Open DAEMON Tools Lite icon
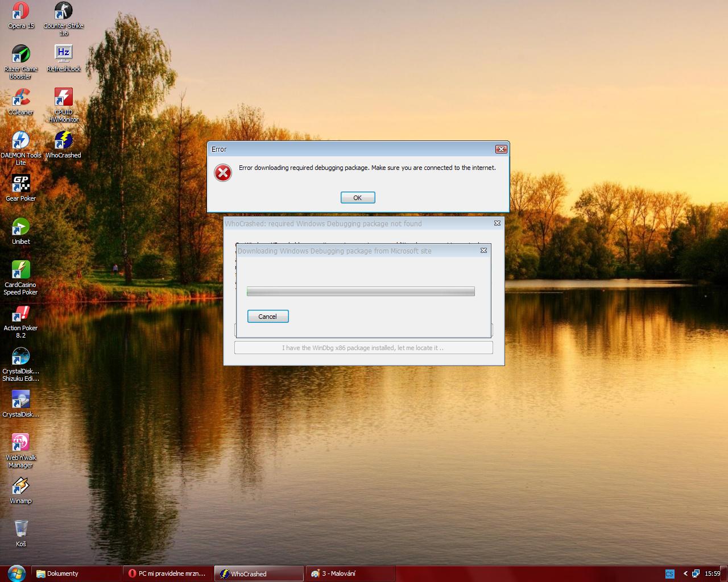 tap(20, 141)
